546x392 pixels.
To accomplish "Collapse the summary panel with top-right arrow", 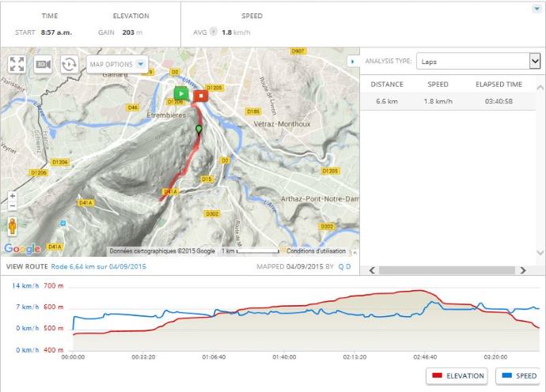I will pyautogui.click(x=538, y=9).
